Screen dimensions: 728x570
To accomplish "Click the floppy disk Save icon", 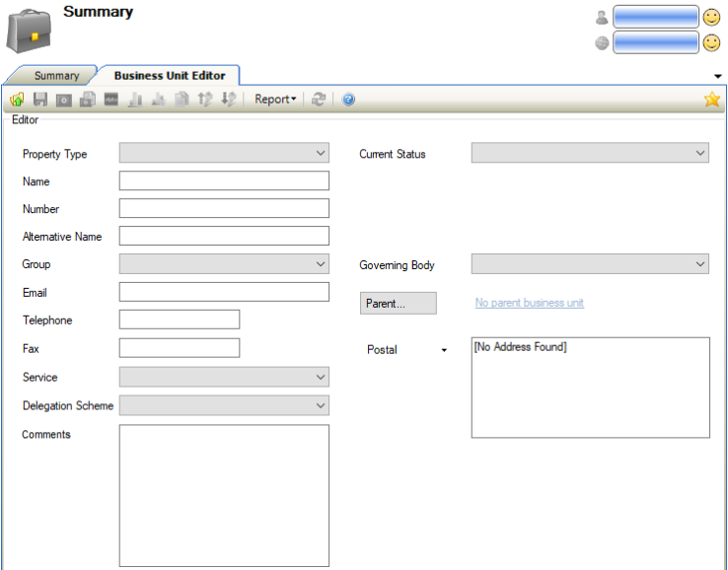I will [40, 100].
